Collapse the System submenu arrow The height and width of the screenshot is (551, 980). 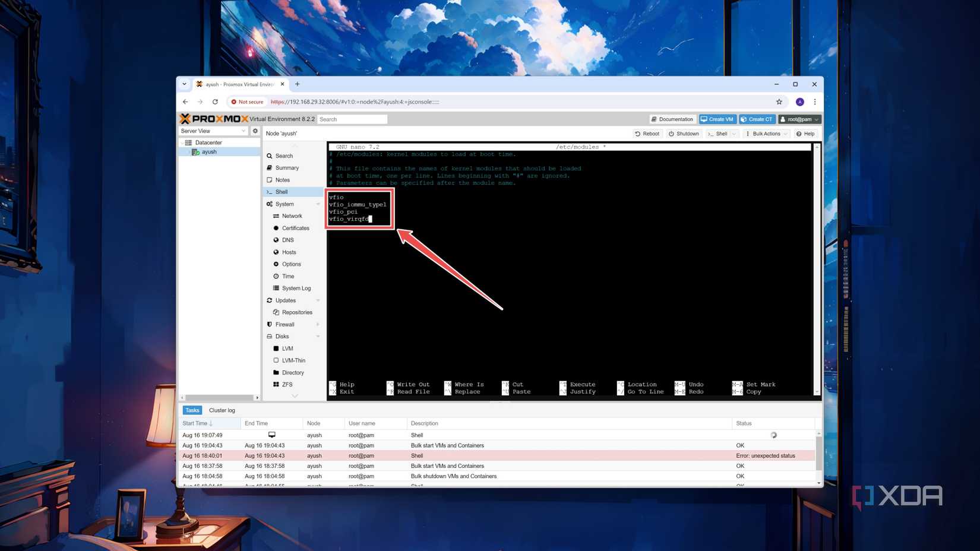[x=318, y=204]
